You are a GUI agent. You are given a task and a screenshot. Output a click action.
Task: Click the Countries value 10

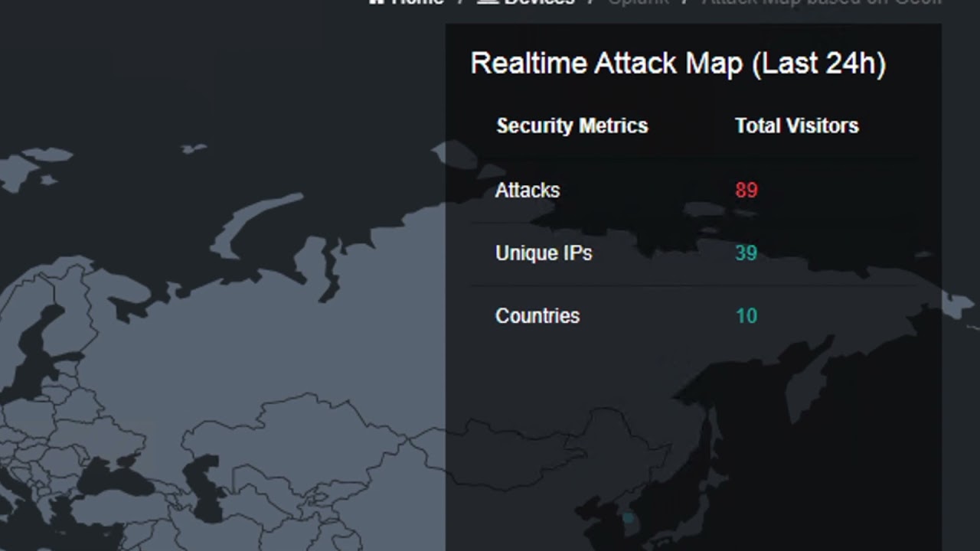click(x=746, y=316)
